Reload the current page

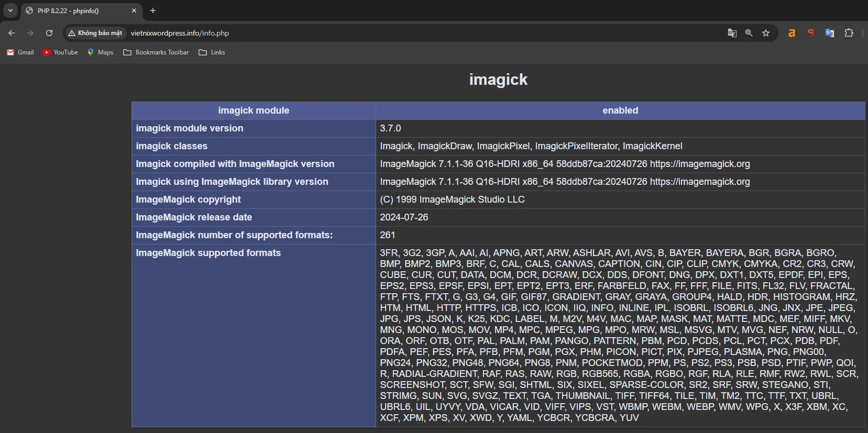[49, 33]
